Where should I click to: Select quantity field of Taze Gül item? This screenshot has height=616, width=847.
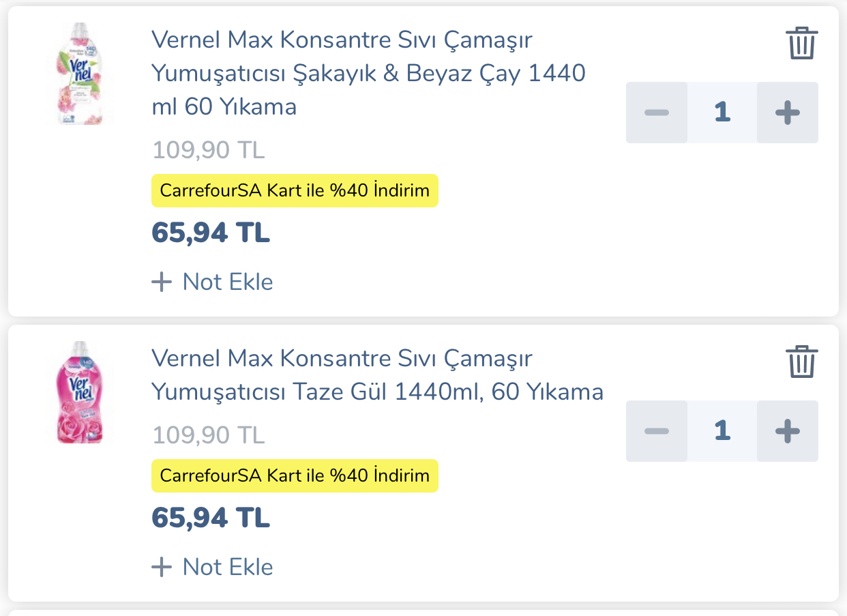click(x=722, y=431)
